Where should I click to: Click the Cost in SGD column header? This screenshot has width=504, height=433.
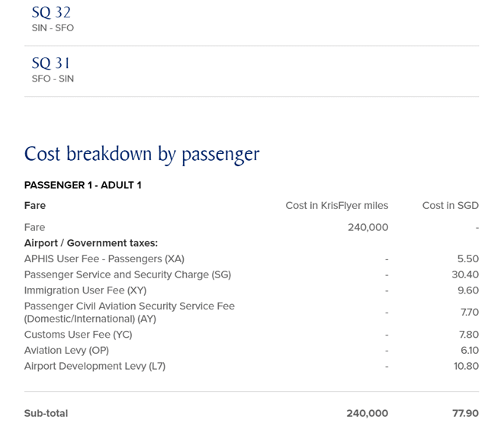pyautogui.click(x=451, y=205)
